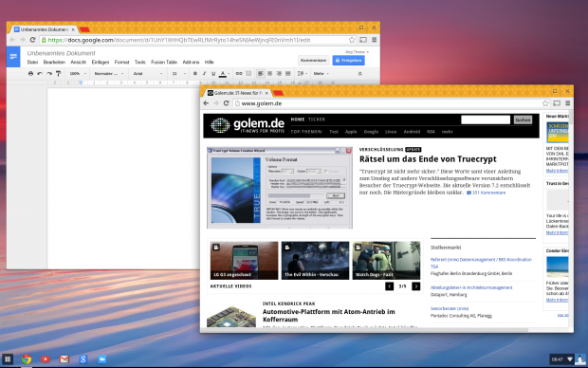Insert a link using the chain icon
Image resolution: width=588 pixels, height=368 pixels.
238,74
